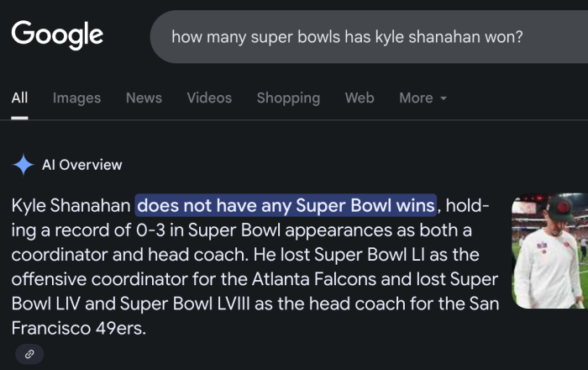
Task: Click highlighted text 'does not have any Super Bowl wins'
Action: point(286,205)
